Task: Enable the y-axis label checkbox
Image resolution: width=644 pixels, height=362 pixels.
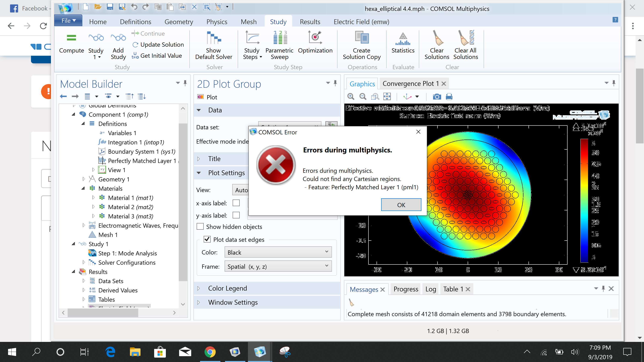Action: pos(236,215)
